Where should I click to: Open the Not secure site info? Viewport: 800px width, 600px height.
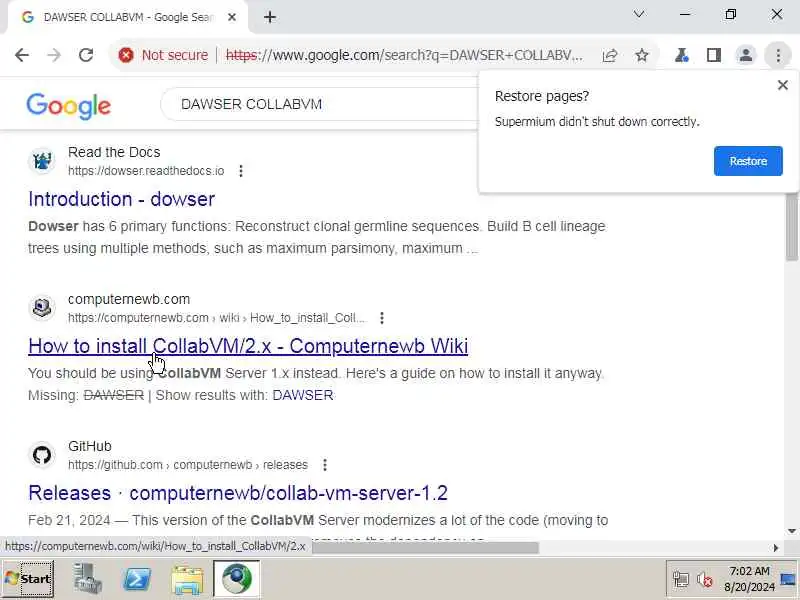[163, 55]
